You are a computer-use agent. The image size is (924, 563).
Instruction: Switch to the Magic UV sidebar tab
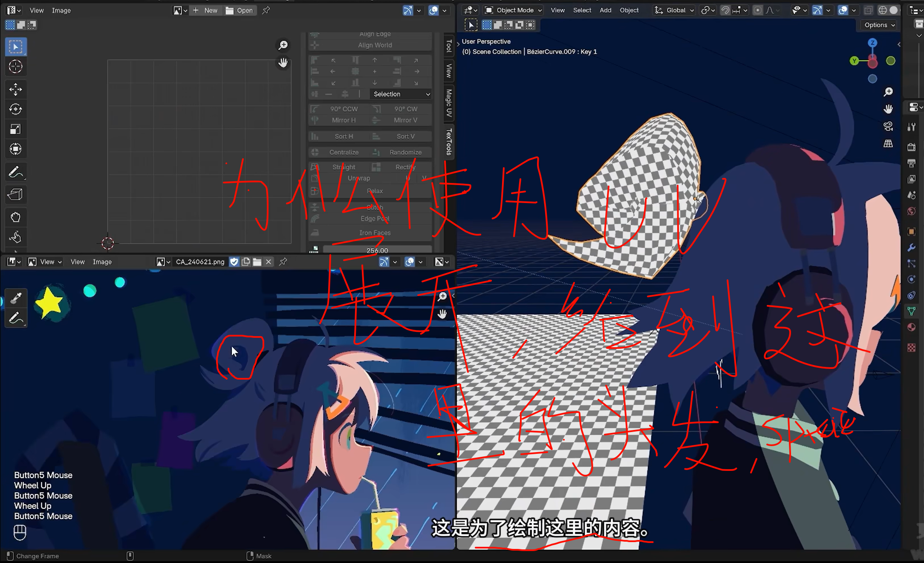449,103
